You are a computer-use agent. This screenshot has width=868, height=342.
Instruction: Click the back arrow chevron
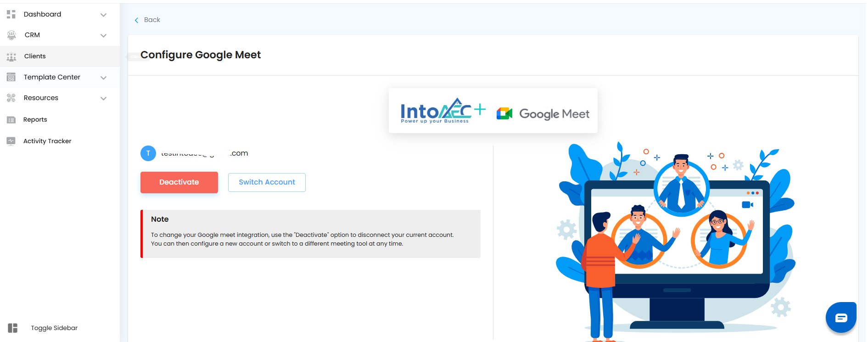click(136, 20)
